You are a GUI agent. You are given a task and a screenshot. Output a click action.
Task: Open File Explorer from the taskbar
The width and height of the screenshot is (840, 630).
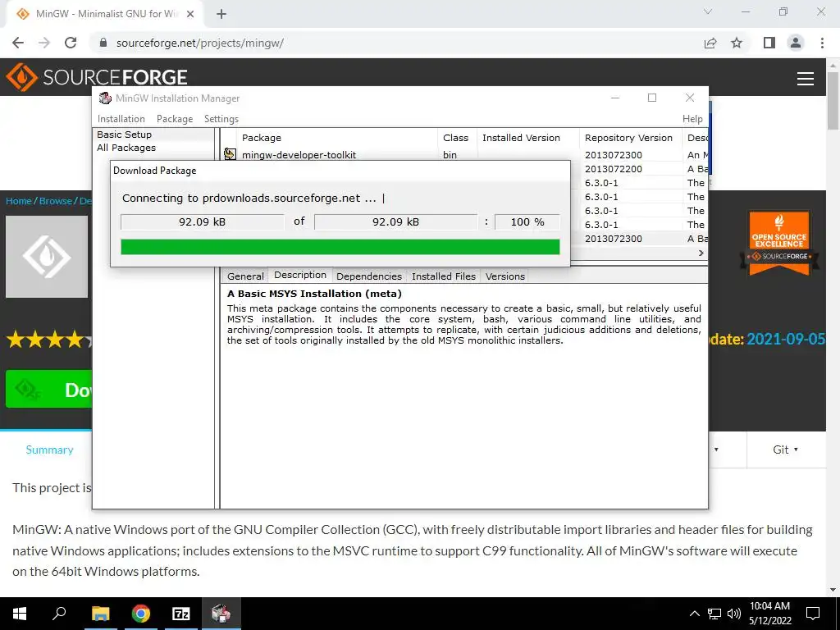pyautogui.click(x=100, y=614)
